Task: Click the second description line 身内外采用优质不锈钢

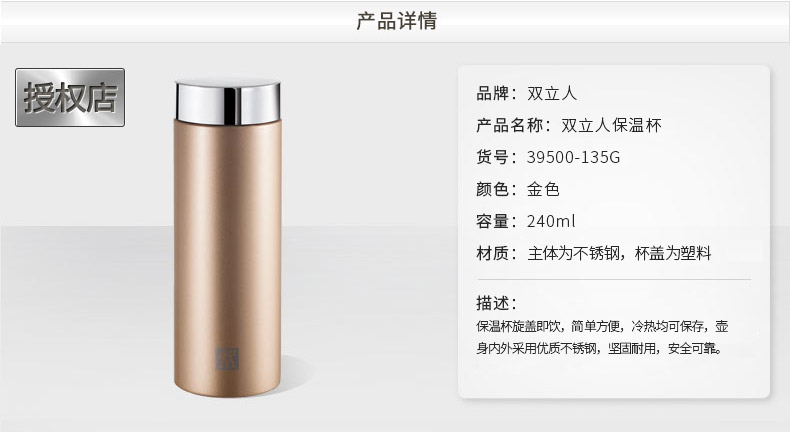Action: pyautogui.click(x=599, y=348)
